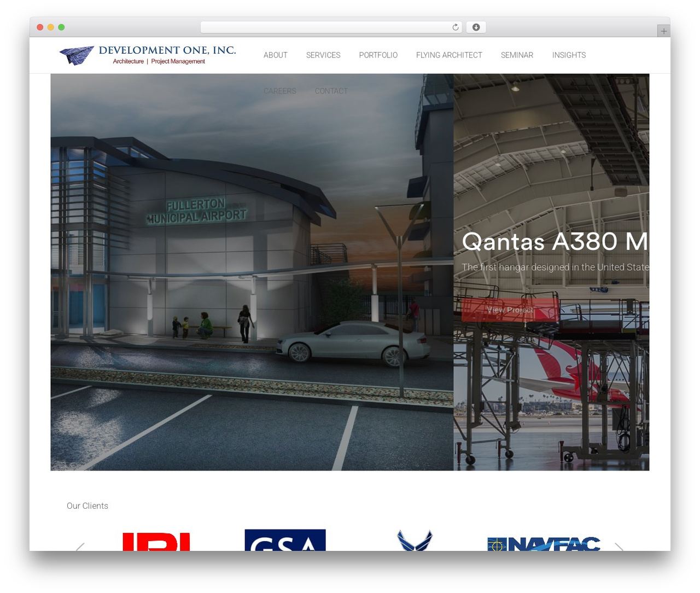Open the Careers page

point(280,91)
